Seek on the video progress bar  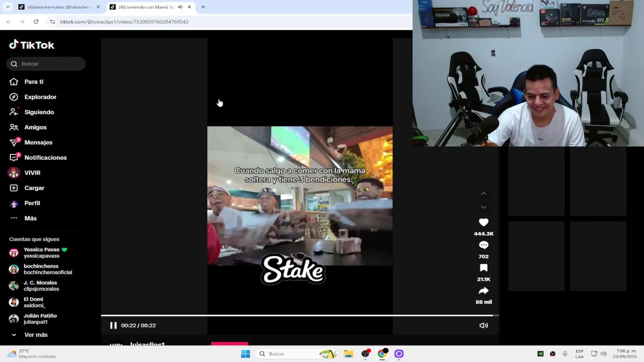pyautogui.click(x=300, y=316)
